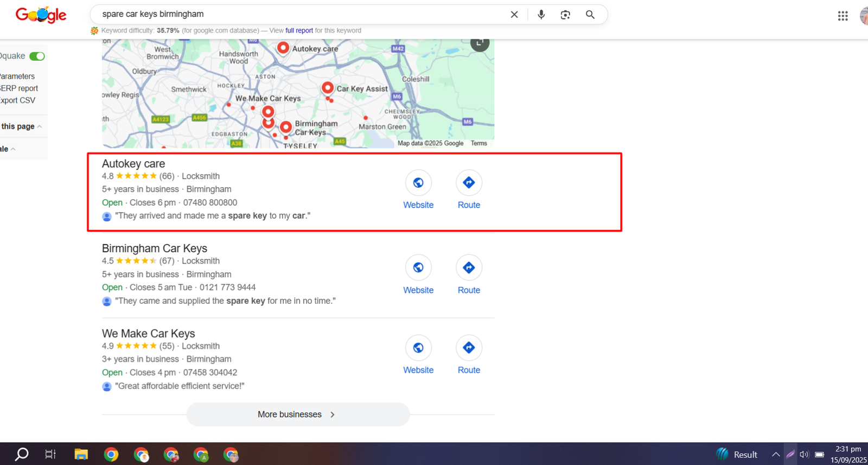Image resolution: width=868 pixels, height=465 pixels.
Task: Clear the search box text
Action: click(x=514, y=15)
